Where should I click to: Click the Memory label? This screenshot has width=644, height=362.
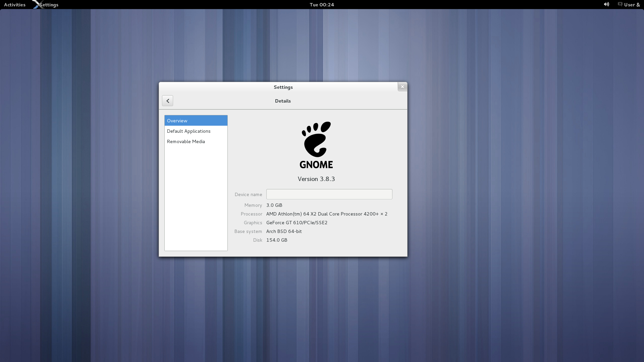253,205
